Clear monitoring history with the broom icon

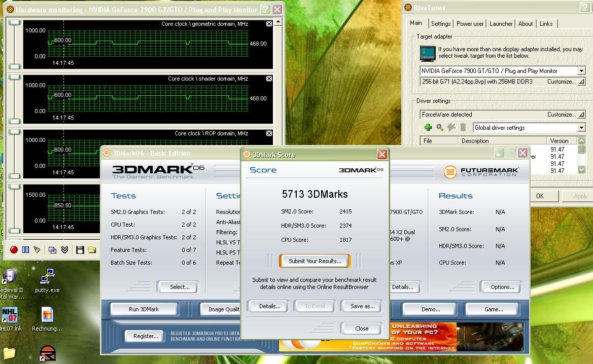point(37,249)
